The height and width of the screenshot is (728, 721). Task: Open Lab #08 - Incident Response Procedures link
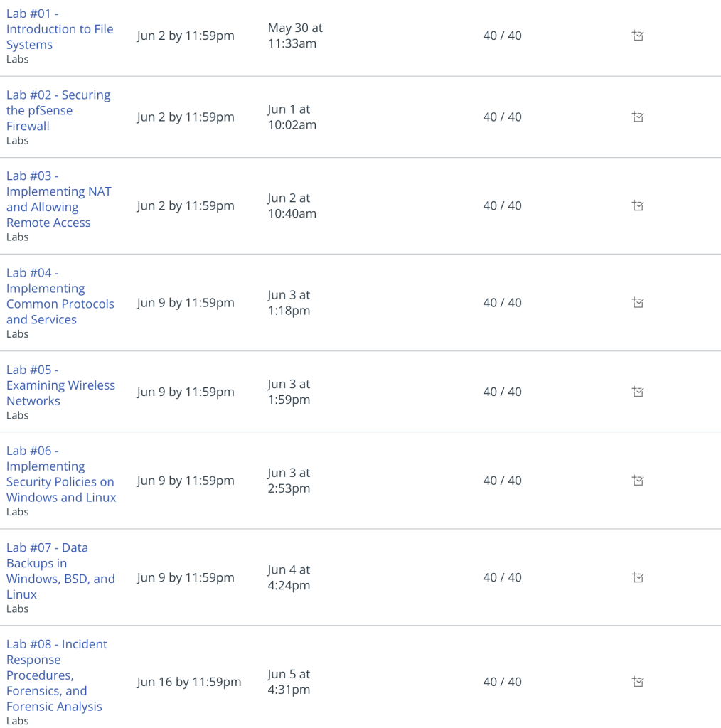click(57, 675)
